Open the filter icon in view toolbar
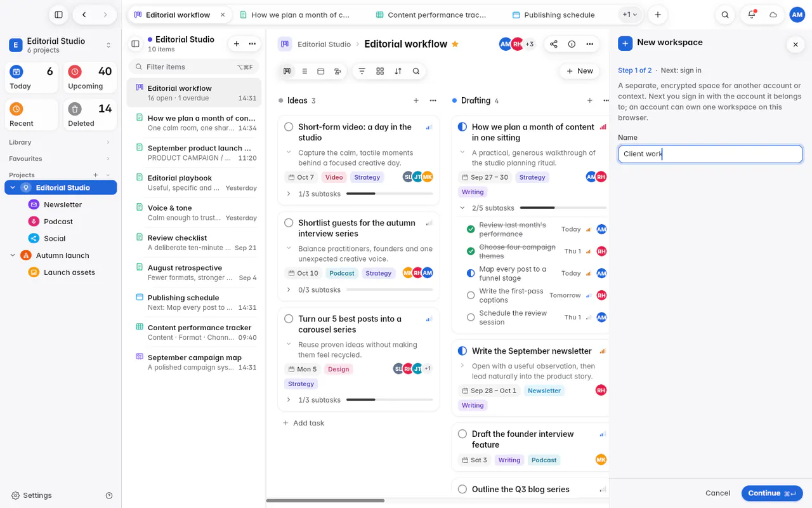Image resolution: width=812 pixels, height=508 pixels. (x=362, y=71)
